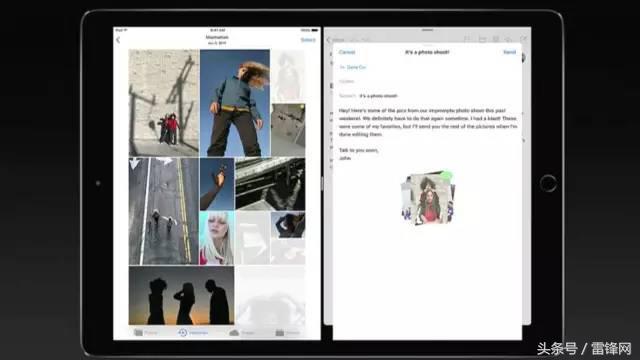The width and height of the screenshot is (640, 360).
Task: Tap the Subject field of the email
Action: pyautogui.click(x=427, y=96)
